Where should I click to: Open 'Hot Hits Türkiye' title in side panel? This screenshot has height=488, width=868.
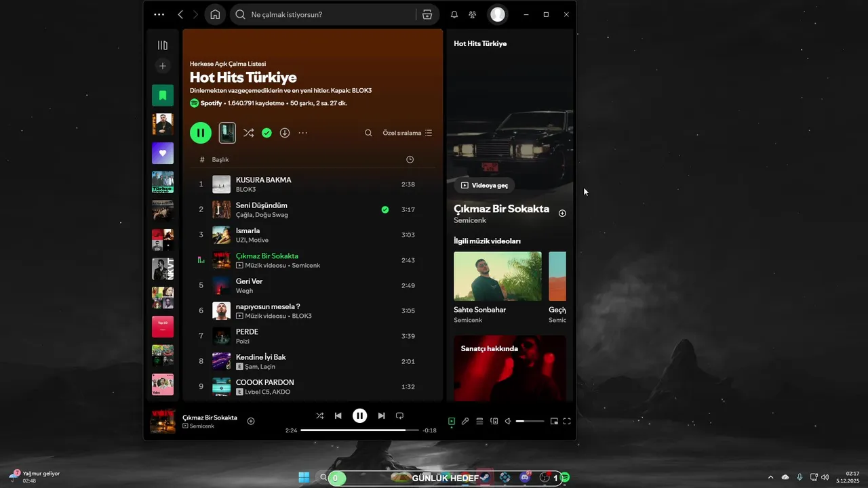tap(480, 43)
